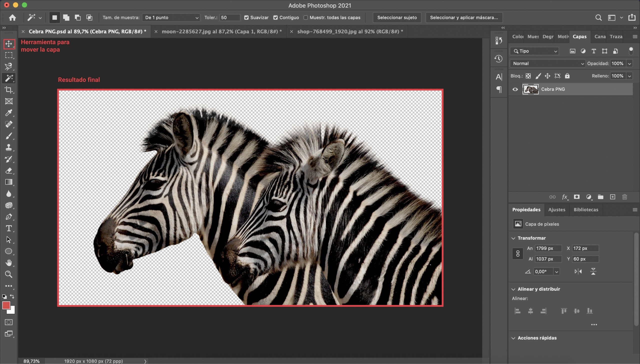Collapse the Acciones rápidas section
Image resolution: width=640 pixels, height=364 pixels.
tap(513, 338)
